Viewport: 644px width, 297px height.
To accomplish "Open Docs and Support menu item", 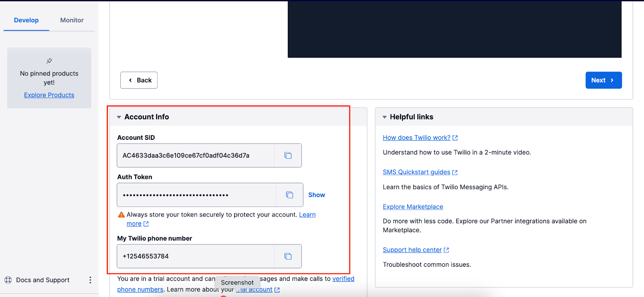I will (43, 280).
